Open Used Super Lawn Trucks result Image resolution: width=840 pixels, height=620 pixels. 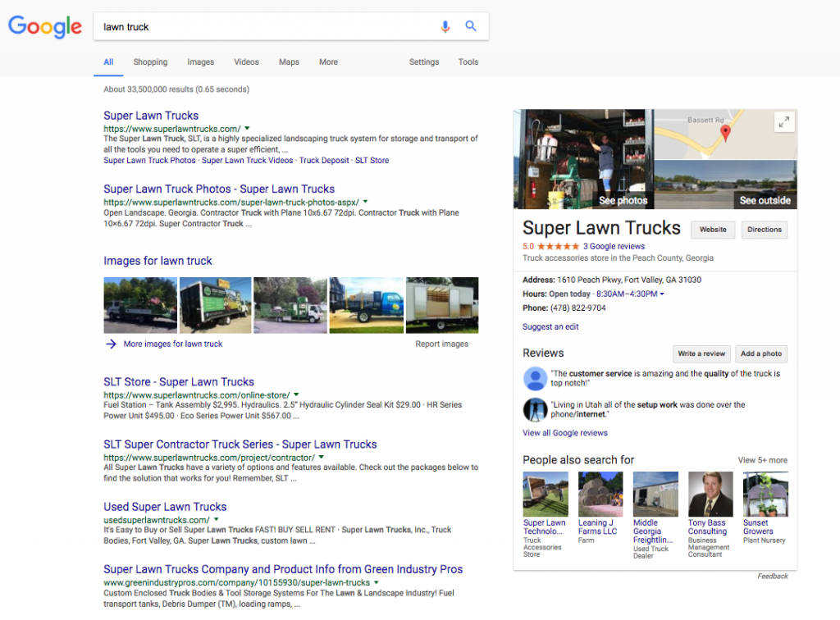(165, 507)
